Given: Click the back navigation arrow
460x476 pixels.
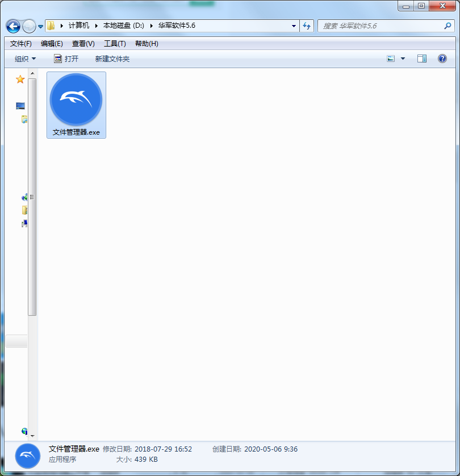Looking at the screenshot, I should tap(12, 26).
